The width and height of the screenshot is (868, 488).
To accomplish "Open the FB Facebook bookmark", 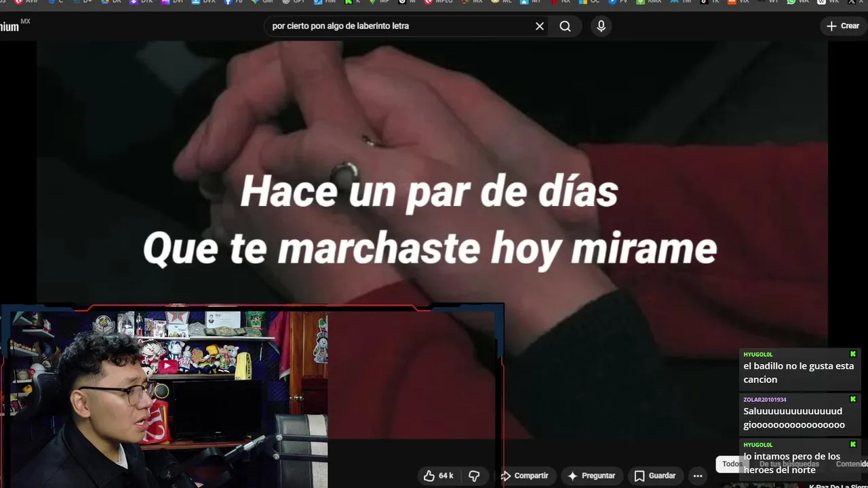I will pyautogui.click(x=233, y=2).
